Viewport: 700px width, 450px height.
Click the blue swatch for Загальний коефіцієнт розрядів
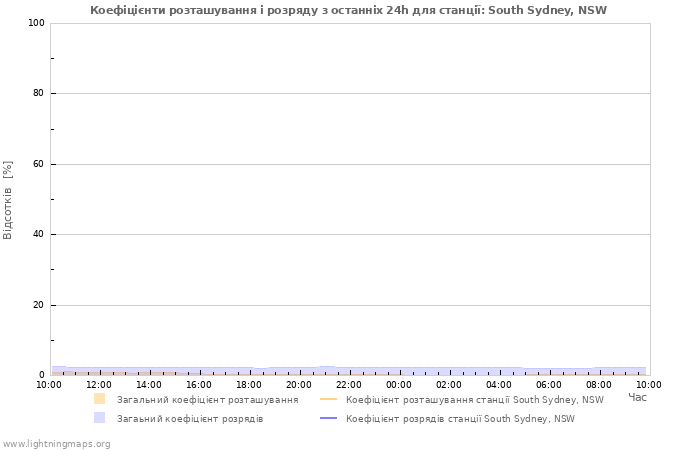(x=99, y=418)
